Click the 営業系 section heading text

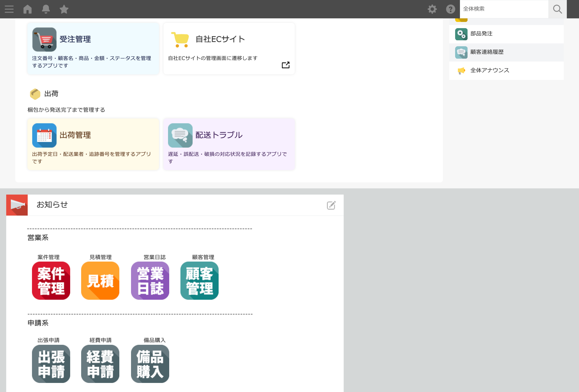[38, 238]
